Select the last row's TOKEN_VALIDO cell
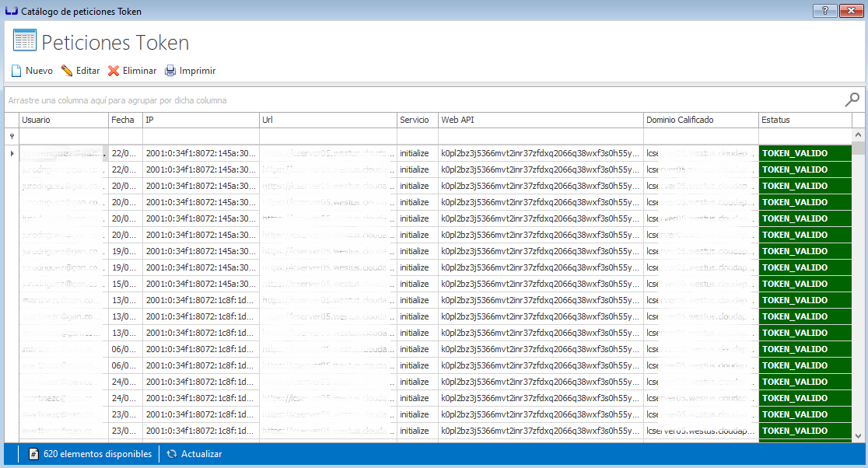Viewport: 868px width, 468px height. point(805,431)
